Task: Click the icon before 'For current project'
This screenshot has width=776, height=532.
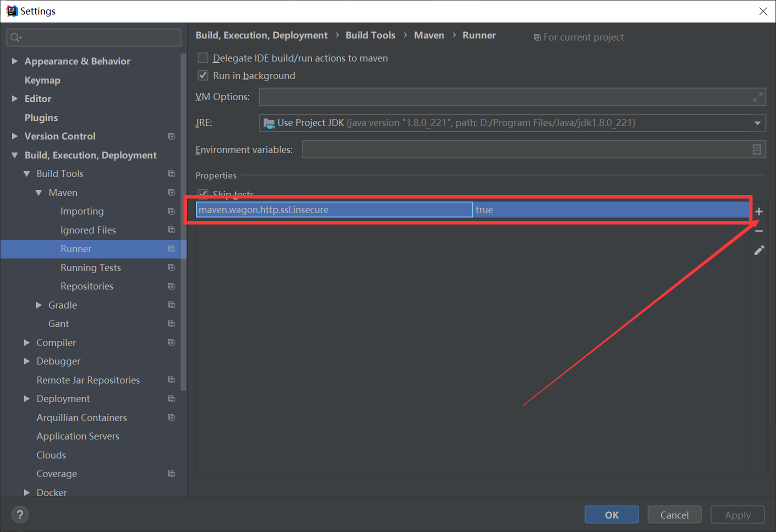Action: (x=537, y=37)
